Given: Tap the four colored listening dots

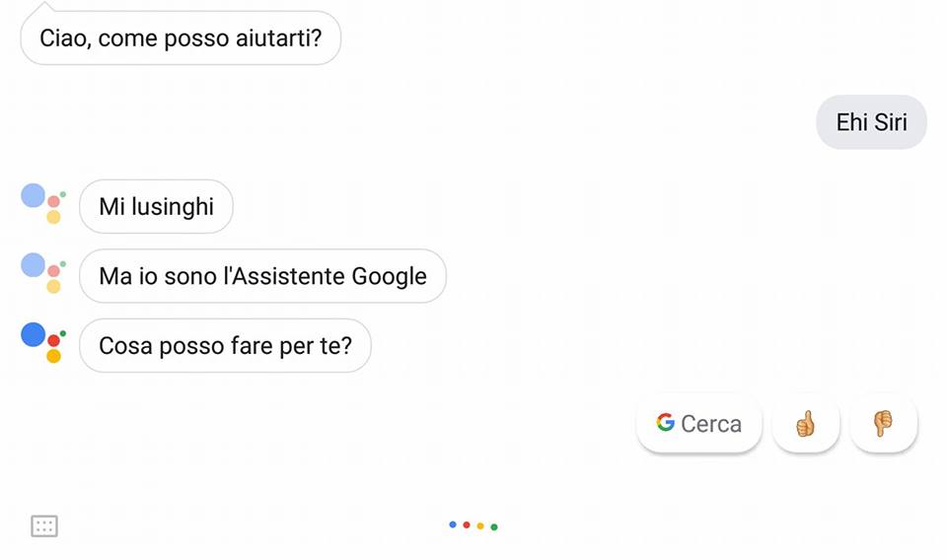Looking at the screenshot, I should pos(473,525).
